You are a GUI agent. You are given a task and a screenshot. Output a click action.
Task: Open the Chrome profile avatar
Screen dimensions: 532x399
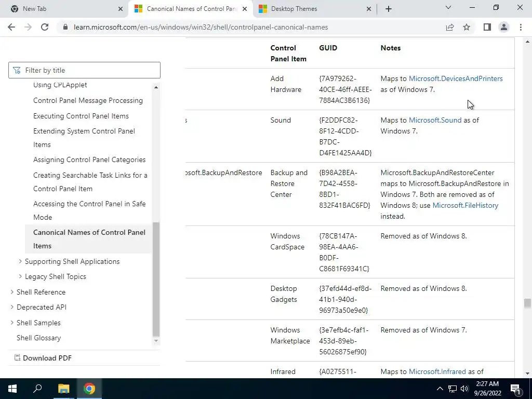504,27
